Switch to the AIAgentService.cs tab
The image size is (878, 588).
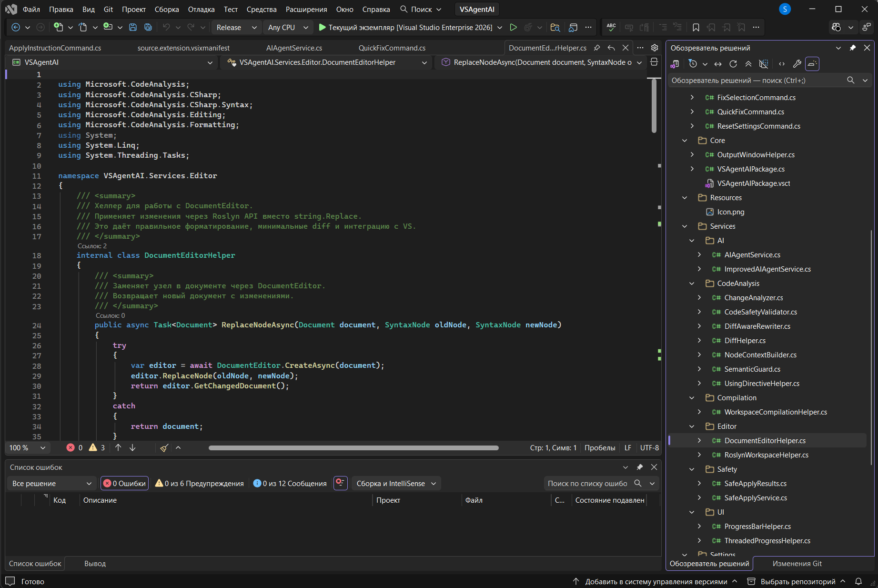coord(294,48)
